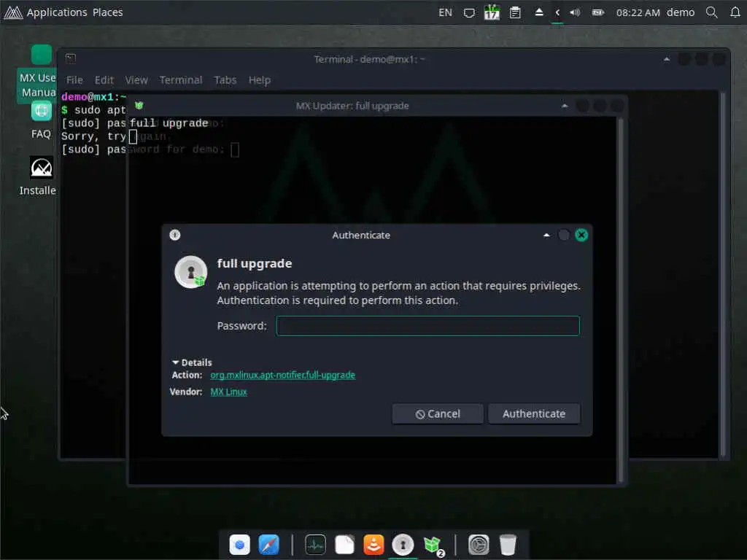Open the org.mxlinux.apt-notifier.full-upgrade action link
Screen dimensions: 747x560
click(283, 375)
